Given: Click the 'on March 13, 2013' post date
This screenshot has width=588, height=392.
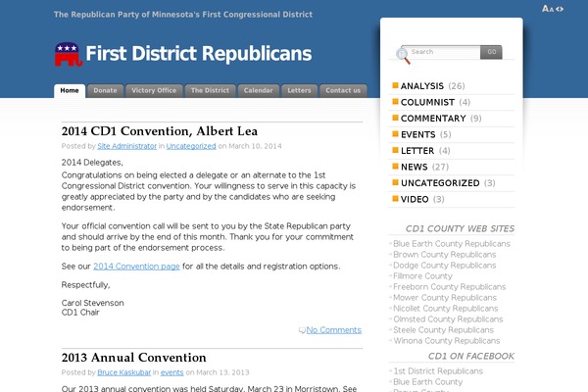Looking at the screenshot, I should (x=218, y=372).
